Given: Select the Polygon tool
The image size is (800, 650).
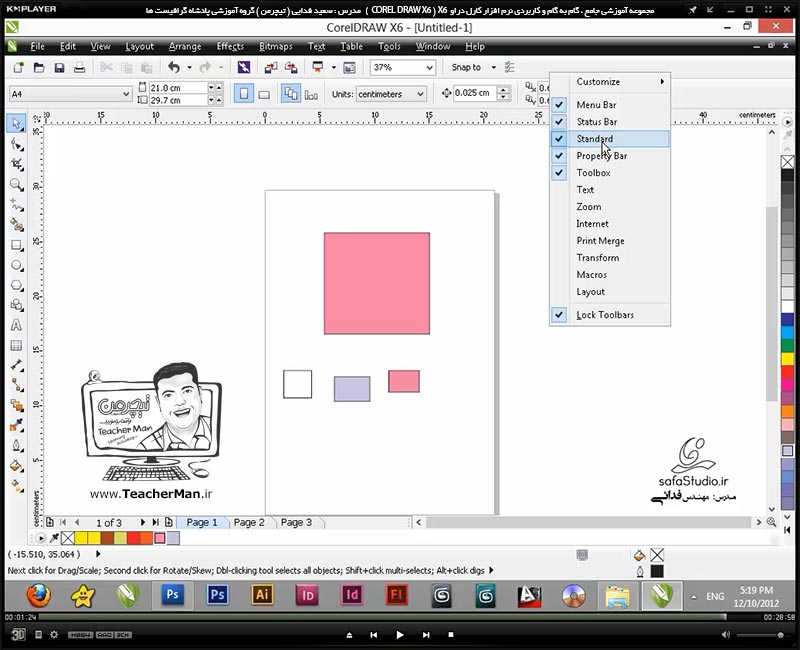Looking at the screenshot, I should pyautogui.click(x=16, y=285).
